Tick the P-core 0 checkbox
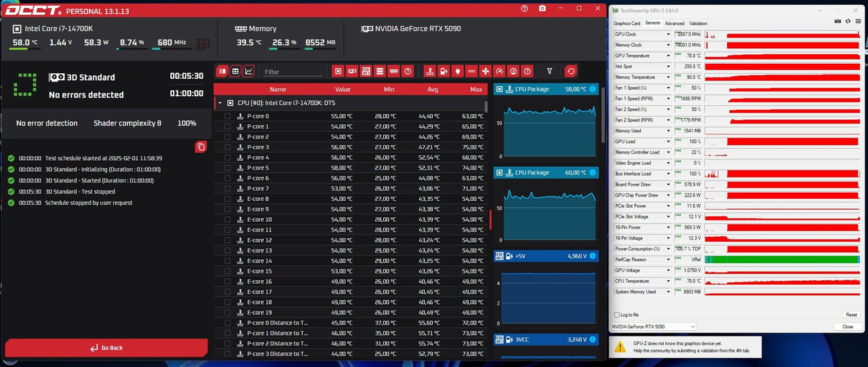This screenshot has height=367, width=868. click(228, 116)
